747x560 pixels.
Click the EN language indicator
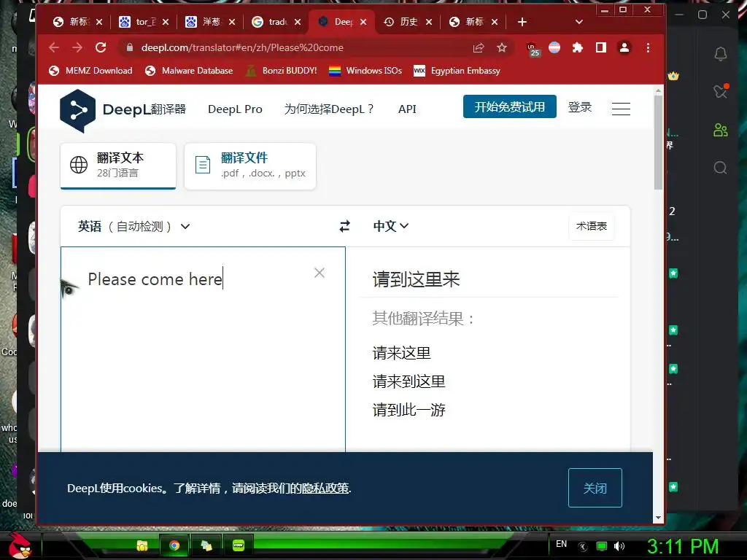click(x=561, y=544)
